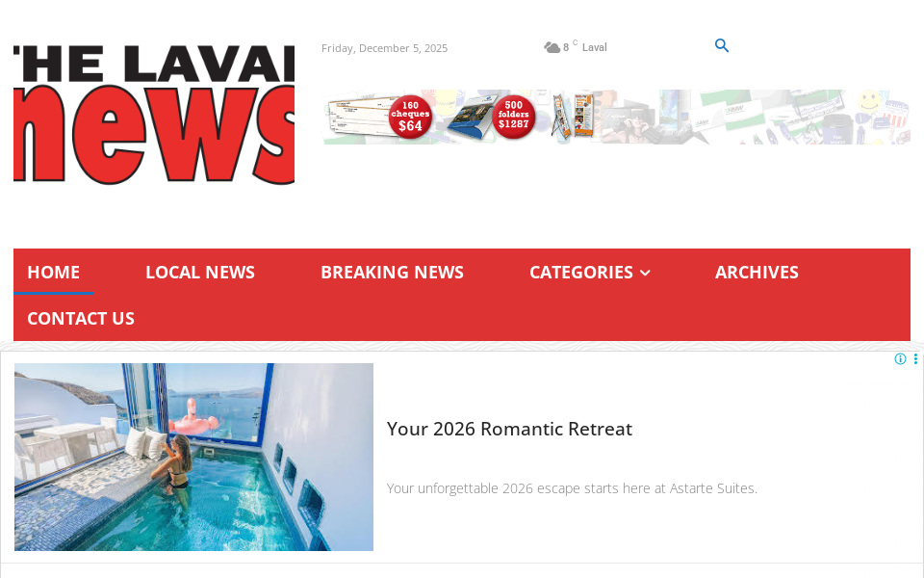Image resolution: width=924 pixels, height=578 pixels.
Task: Open the Local News section
Action: point(200,272)
